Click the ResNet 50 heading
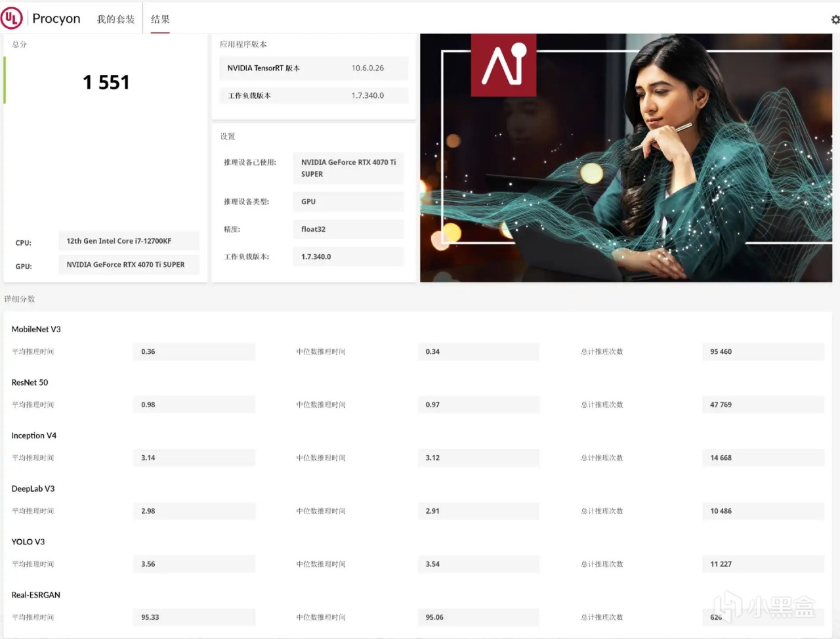The height and width of the screenshot is (639, 840). [x=30, y=382]
